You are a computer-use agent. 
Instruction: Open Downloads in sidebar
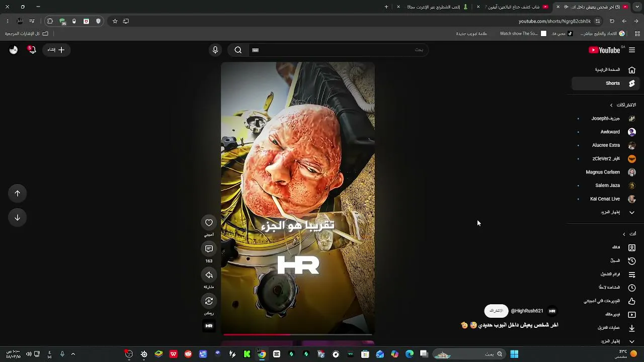(x=606, y=328)
